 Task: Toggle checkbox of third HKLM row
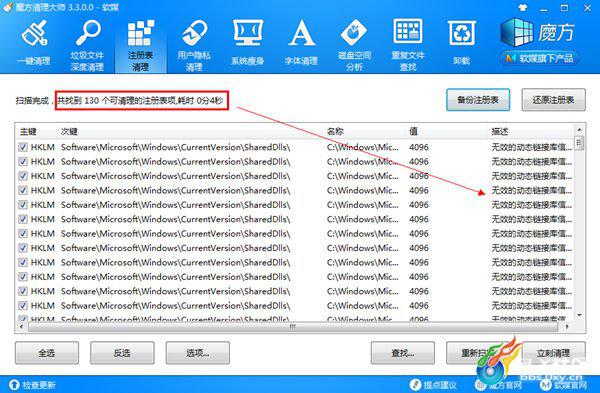23,176
